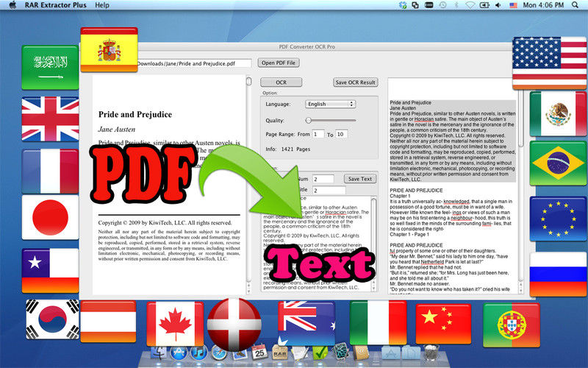This screenshot has width=588, height=368.
Task: Click "Info: 1421 Pages" text
Action: [x=288, y=149]
